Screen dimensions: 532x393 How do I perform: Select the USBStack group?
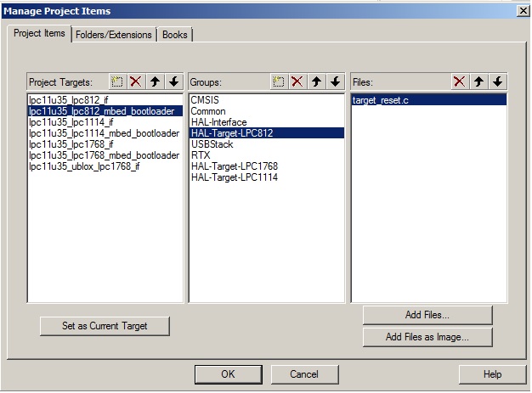pyautogui.click(x=212, y=144)
